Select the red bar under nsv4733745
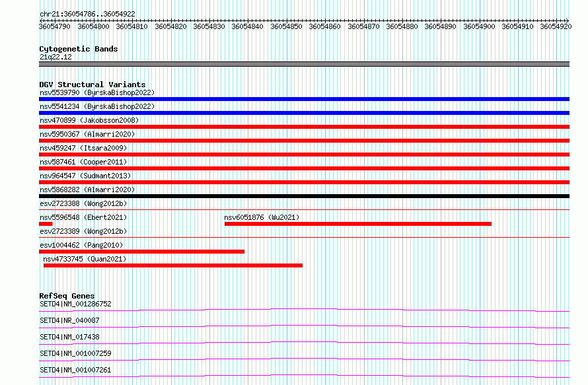 pos(173,265)
